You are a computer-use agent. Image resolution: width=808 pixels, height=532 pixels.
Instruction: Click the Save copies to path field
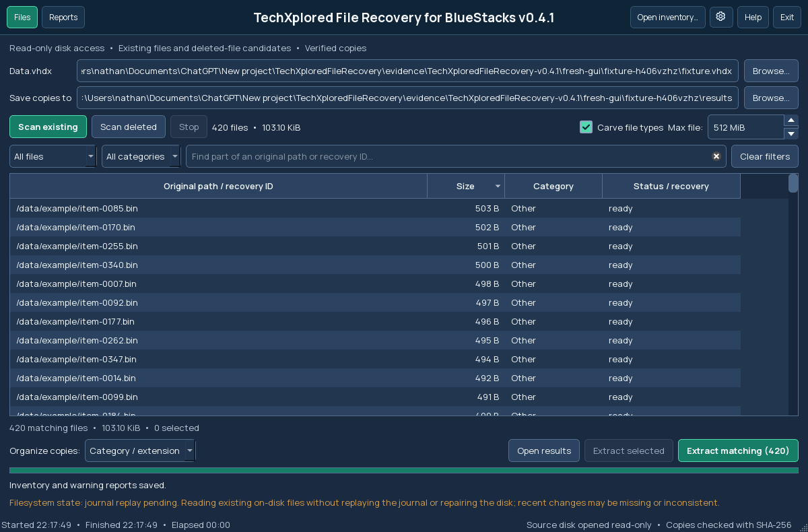[407, 98]
